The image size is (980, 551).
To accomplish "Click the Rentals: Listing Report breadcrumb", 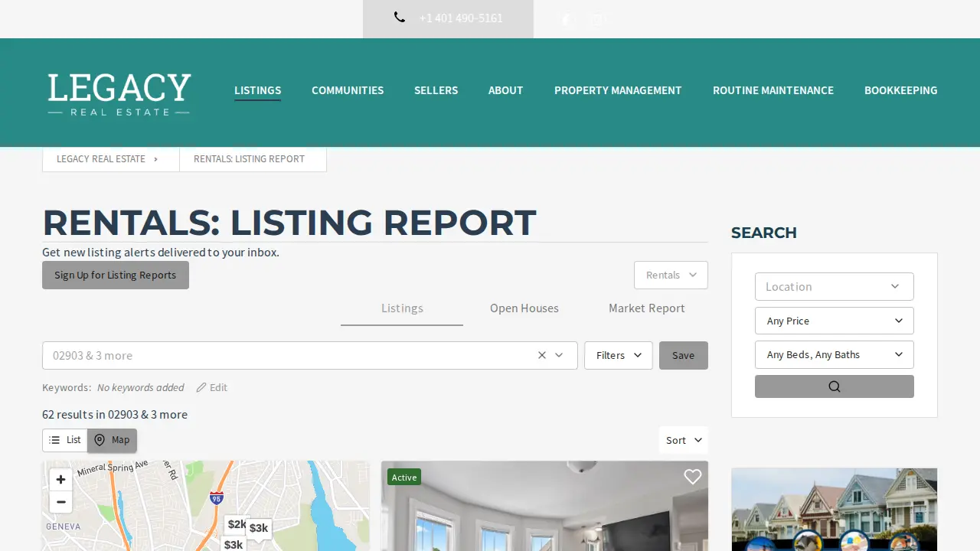I will [x=249, y=159].
